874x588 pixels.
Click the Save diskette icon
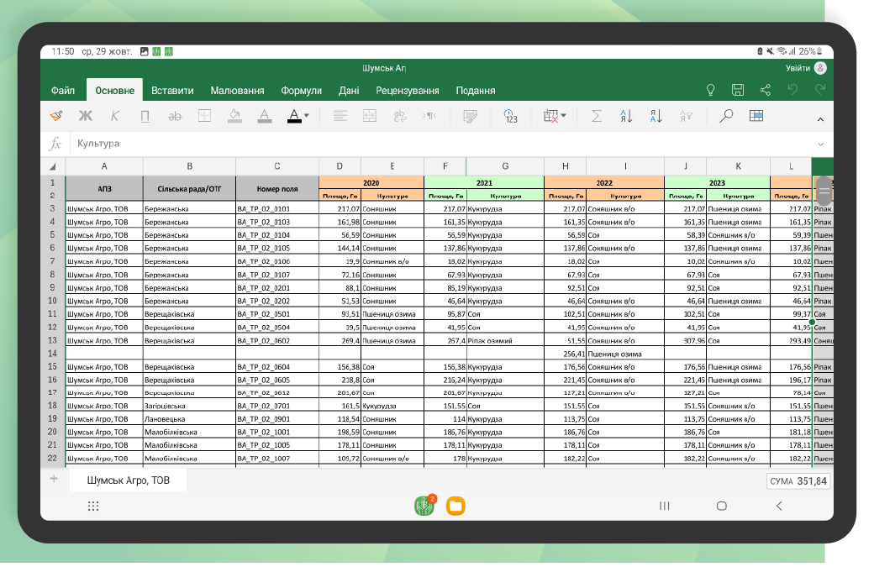pos(737,90)
